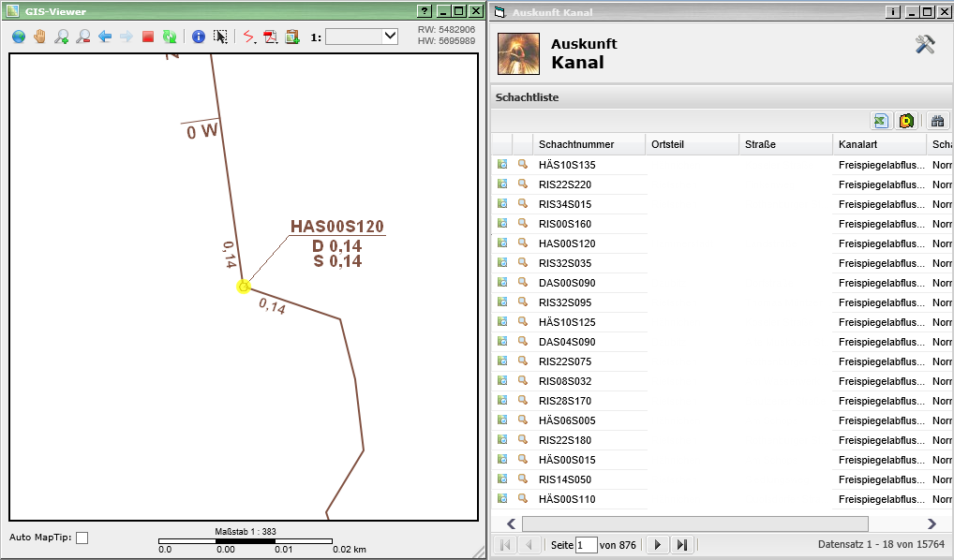Click the horizontal scrollbar in Schachtliste
Image resolution: width=954 pixels, height=560 pixels.
pos(694,523)
